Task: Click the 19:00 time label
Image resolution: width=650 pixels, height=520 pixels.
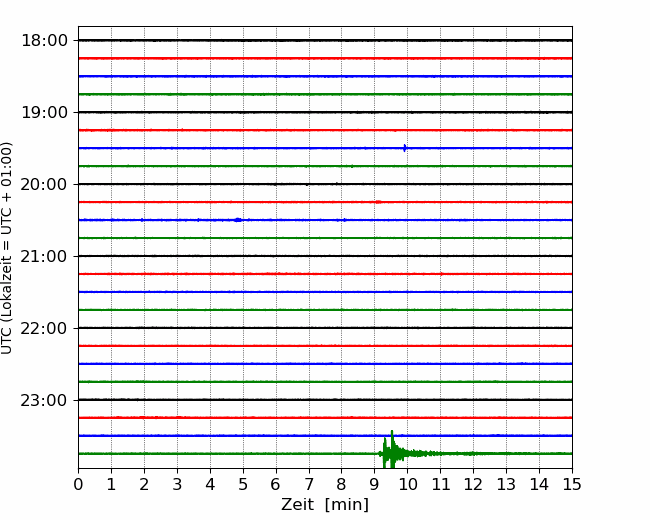Action: 44,112
